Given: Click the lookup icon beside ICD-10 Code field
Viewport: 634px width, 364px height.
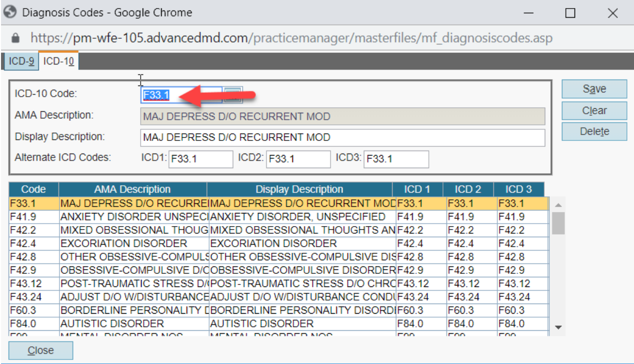Looking at the screenshot, I should coord(233,95).
